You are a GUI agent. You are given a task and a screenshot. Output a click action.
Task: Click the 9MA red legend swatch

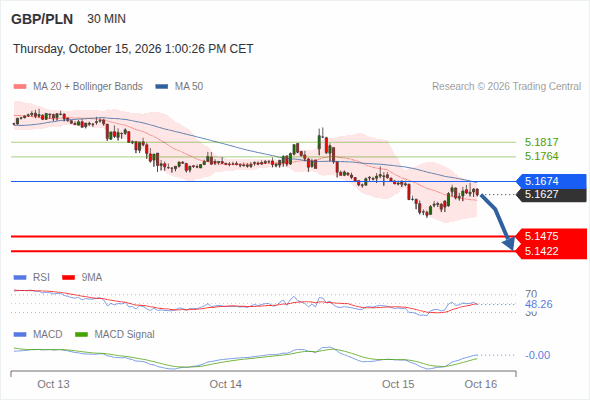click(x=68, y=278)
